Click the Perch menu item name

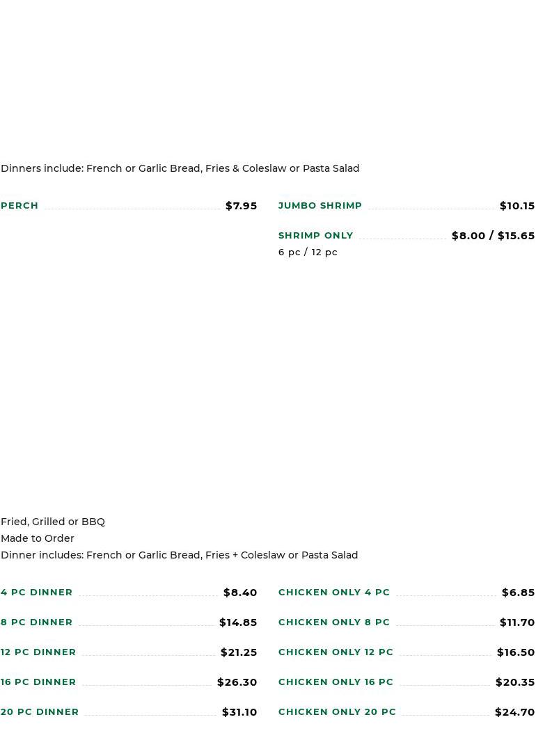19,206
